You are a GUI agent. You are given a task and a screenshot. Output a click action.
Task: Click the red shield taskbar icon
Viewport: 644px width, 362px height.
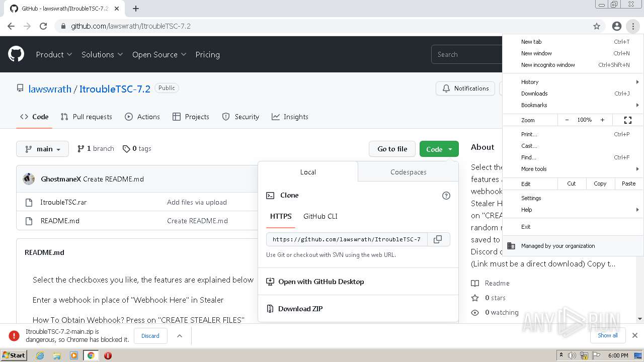(x=108, y=355)
